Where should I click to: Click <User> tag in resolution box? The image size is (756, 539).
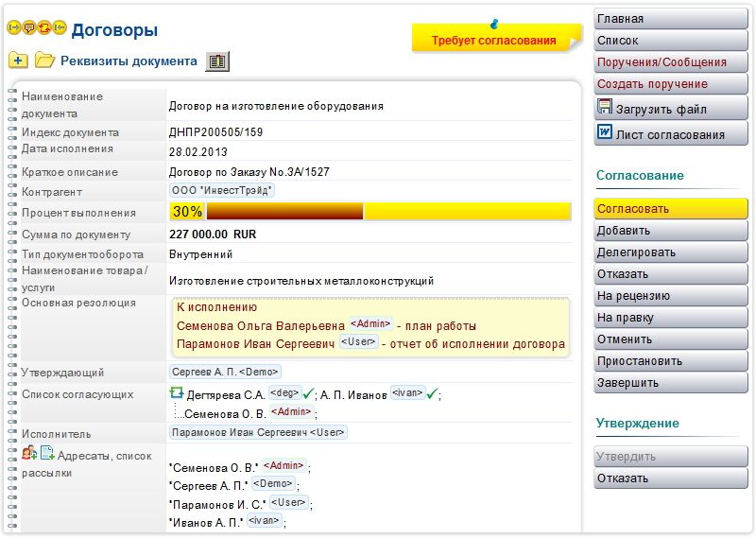tap(359, 341)
